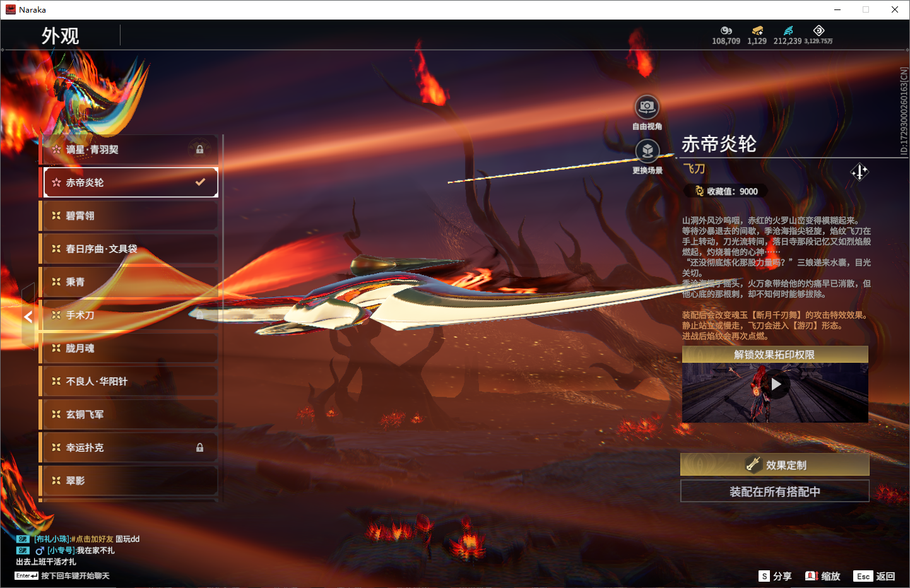The width and height of the screenshot is (910, 588).
Task: Select the 幸运扑克 skin
Action: coord(130,447)
